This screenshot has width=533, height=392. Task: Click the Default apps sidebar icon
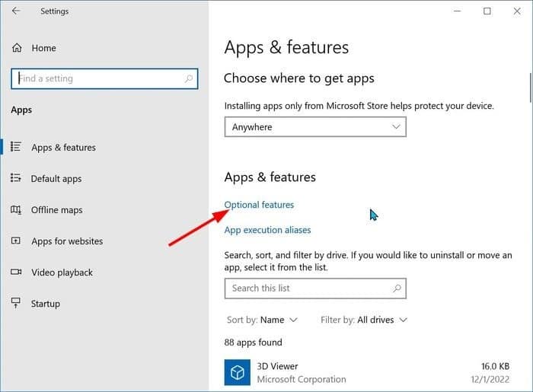click(16, 177)
